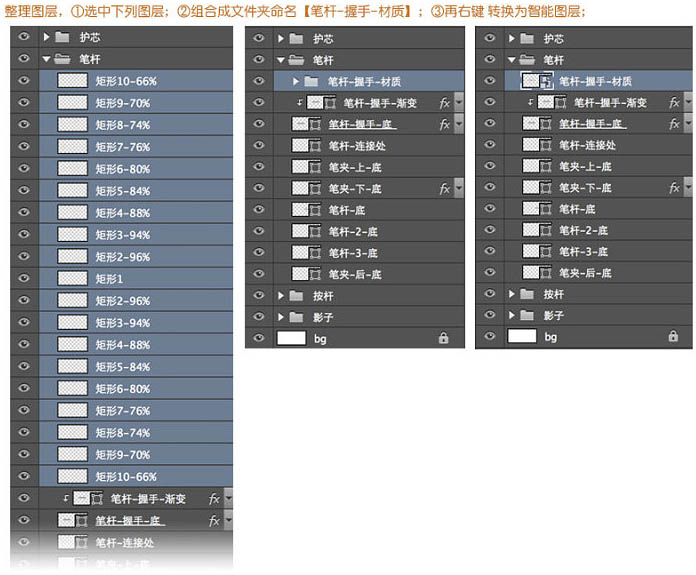The image size is (696, 575).
Task: Toggle bg visibility in middle panel
Action: [x=259, y=338]
